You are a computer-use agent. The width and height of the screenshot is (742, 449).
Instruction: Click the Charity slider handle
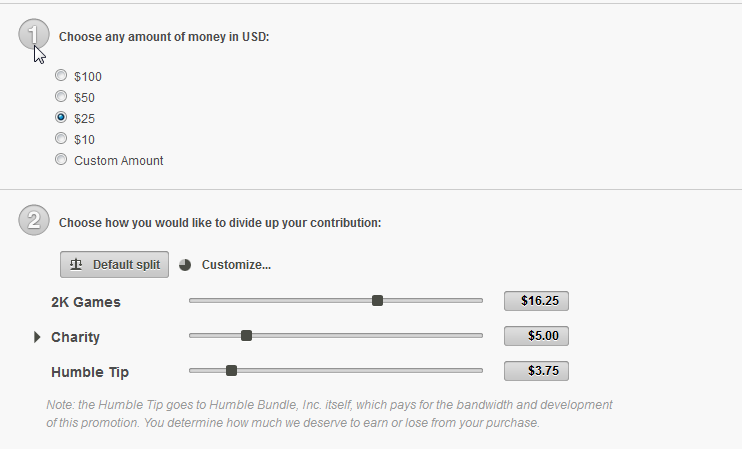tap(247, 336)
